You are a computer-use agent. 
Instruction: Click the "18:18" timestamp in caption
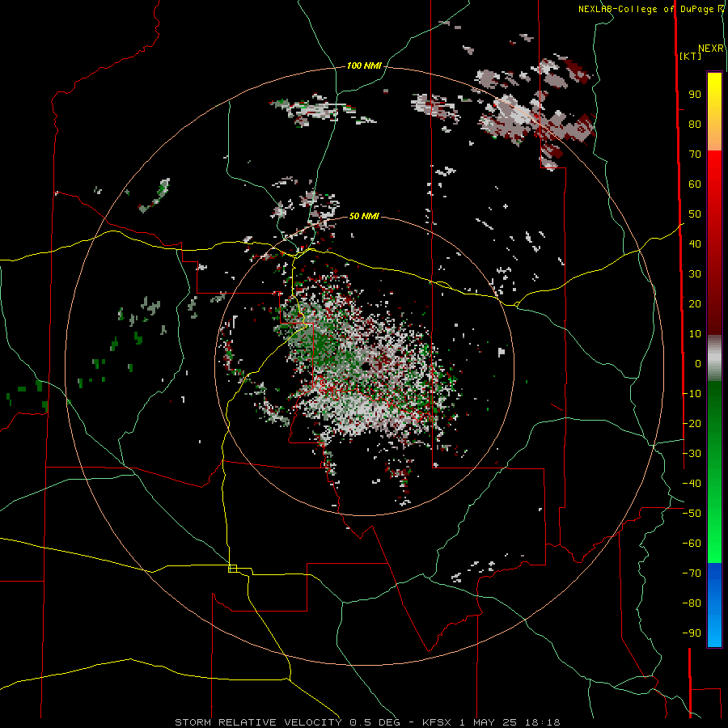[x=543, y=722]
